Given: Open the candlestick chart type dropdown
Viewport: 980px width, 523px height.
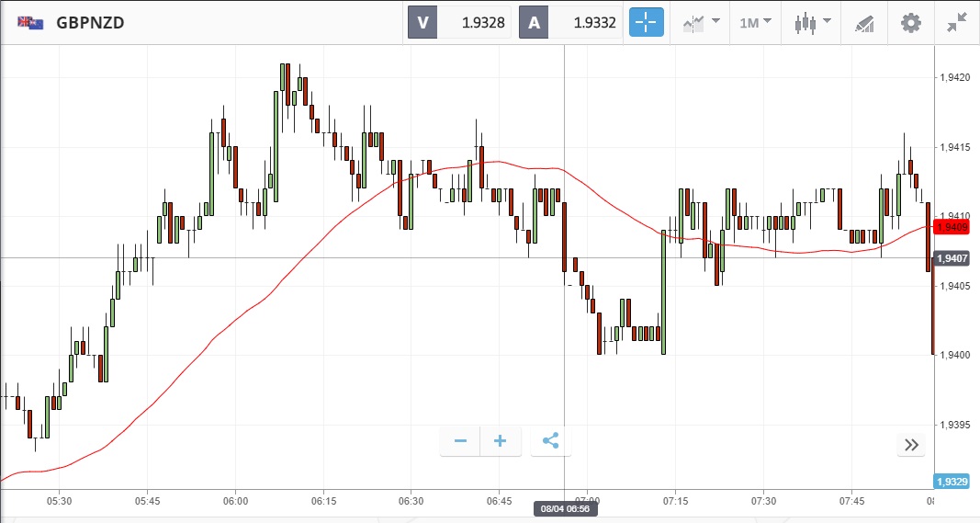Looking at the screenshot, I should 812,22.
